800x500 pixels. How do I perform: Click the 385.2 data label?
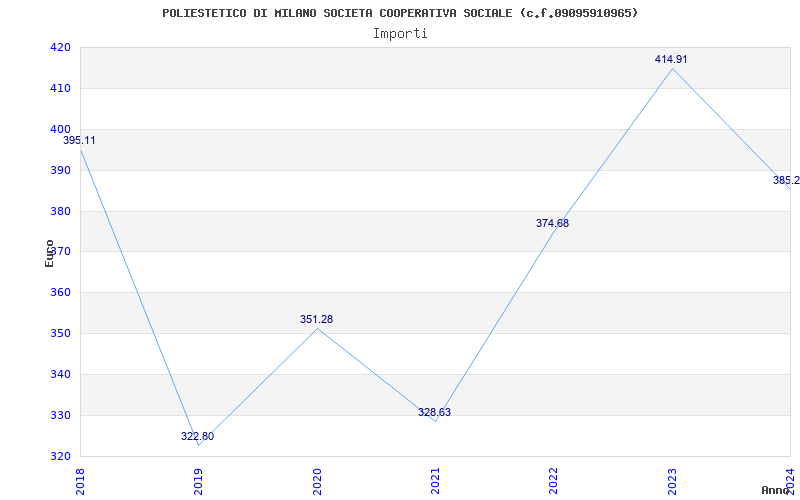(786, 180)
